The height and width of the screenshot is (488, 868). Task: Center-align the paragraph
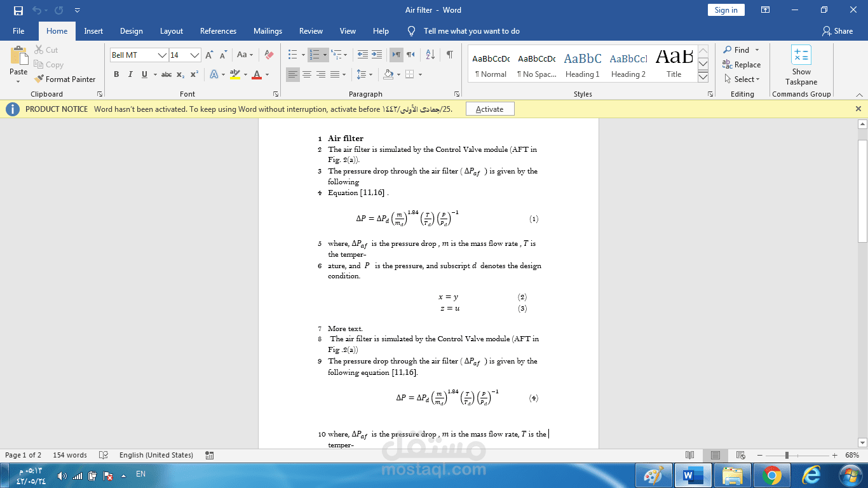tap(306, 75)
